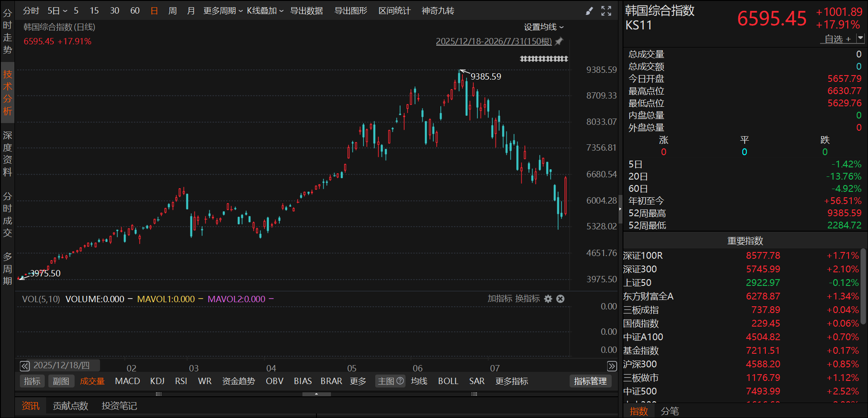
Task: Jump to earlier dates with left arrow
Action: [25, 366]
